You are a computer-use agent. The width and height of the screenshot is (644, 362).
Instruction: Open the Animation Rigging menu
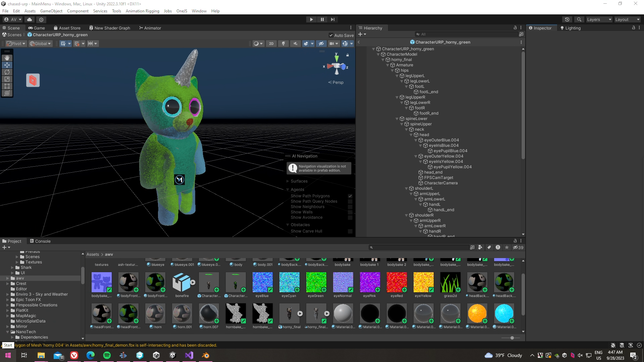(x=142, y=11)
